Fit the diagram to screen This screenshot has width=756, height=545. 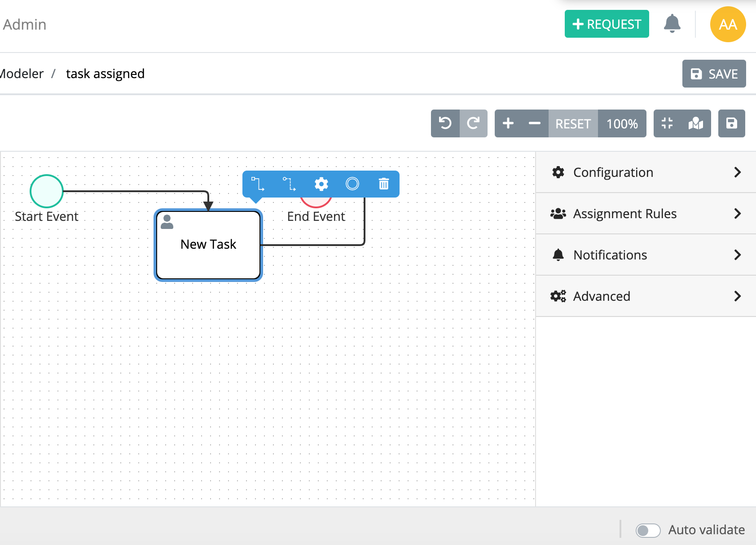tap(667, 123)
